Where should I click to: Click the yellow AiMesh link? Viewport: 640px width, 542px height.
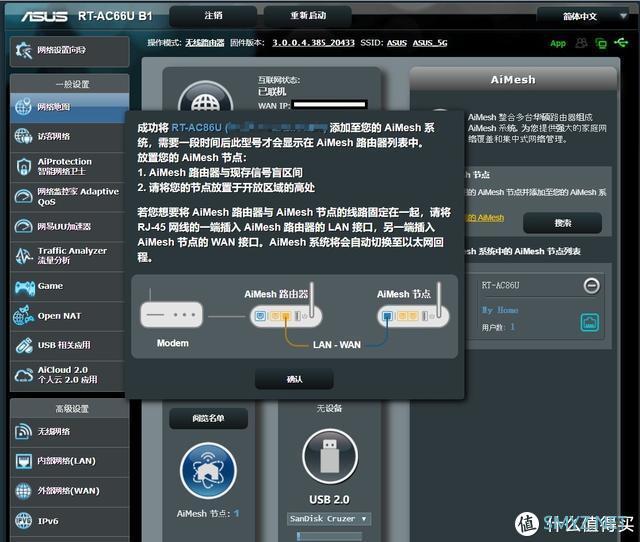[485, 218]
